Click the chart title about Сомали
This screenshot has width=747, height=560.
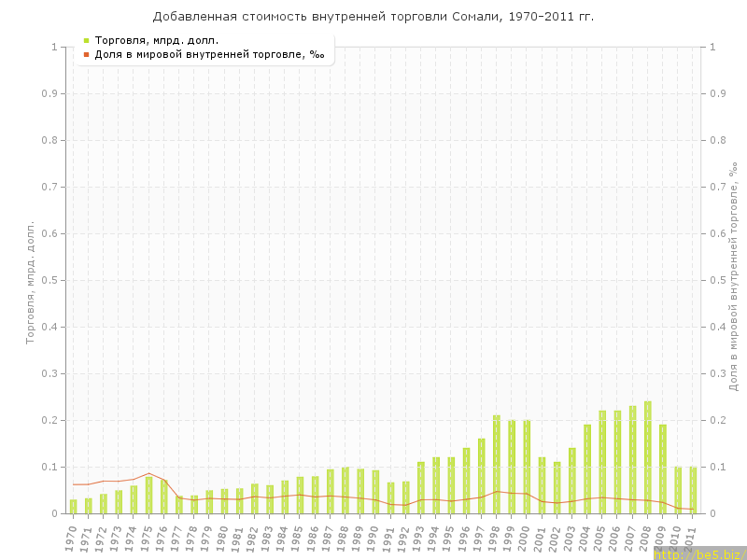click(x=373, y=17)
